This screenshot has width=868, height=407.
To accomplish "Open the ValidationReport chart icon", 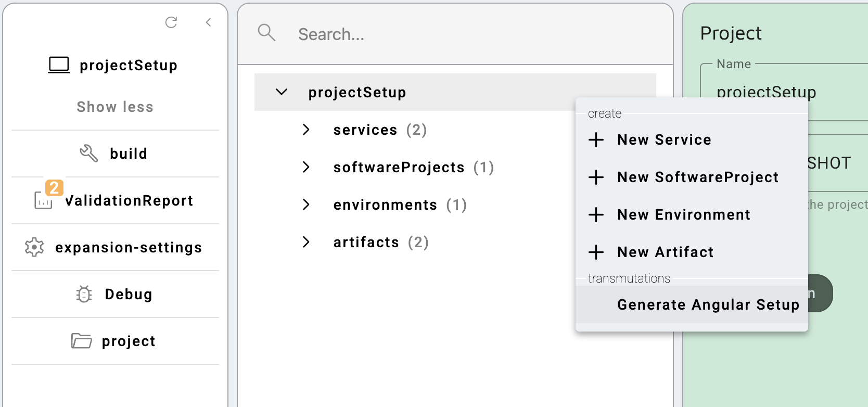I will tap(44, 200).
